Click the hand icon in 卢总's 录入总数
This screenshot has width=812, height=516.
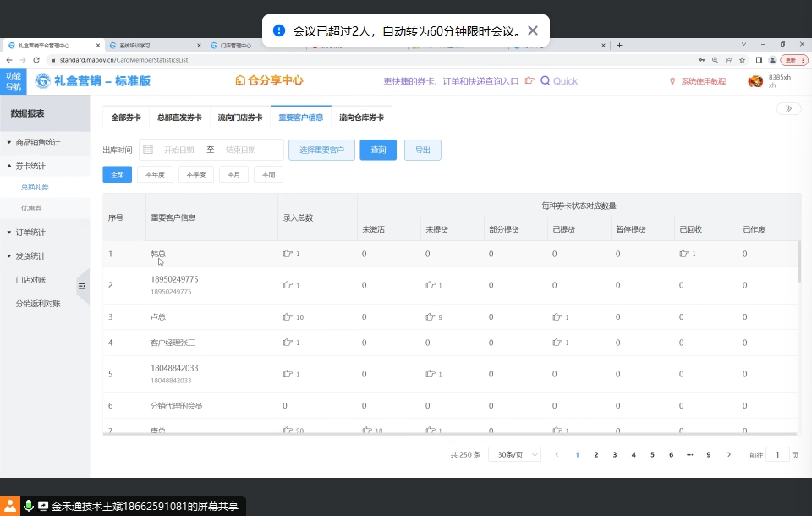coord(288,317)
